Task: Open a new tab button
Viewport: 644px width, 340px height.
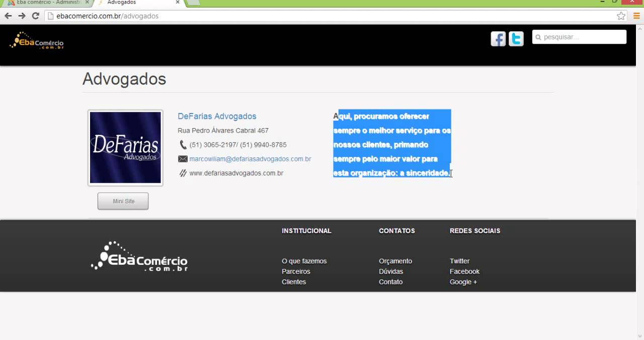Action: point(194,3)
